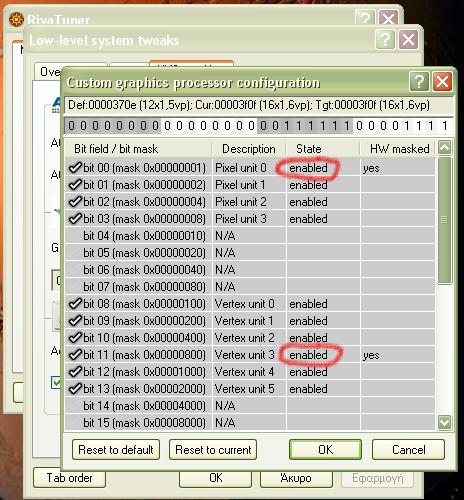Close the Low-level system tweaks window
The image size is (464, 500).
point(408,40)
